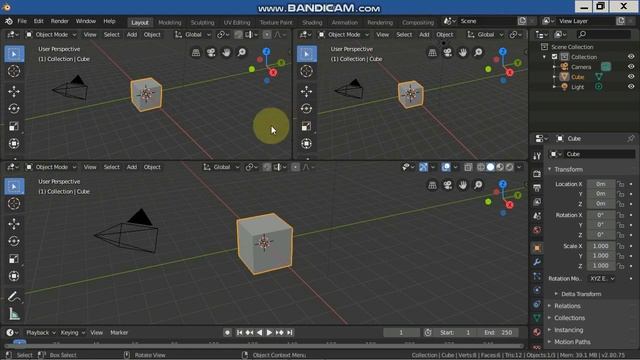Select the Annotate pencil tool in the bottom viewport
Image resolution: width=640 pixels, height=360 pixels.
[x=14, y=296]
